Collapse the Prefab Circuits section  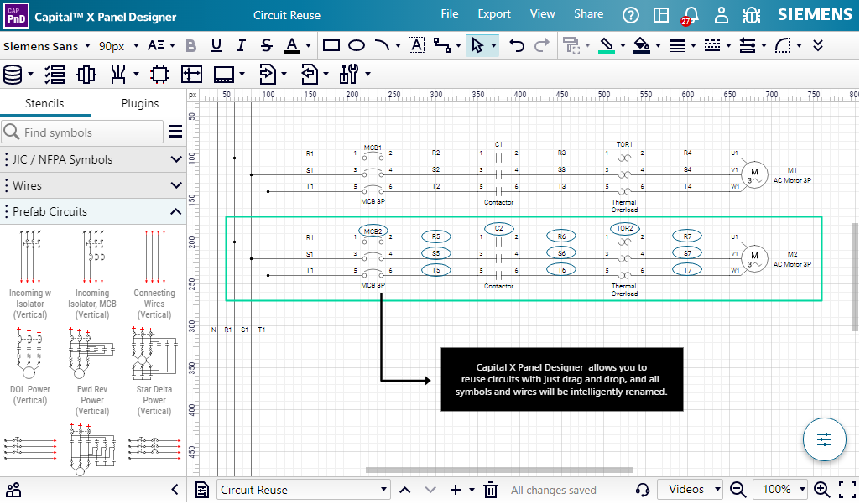[x=93, y=211]
